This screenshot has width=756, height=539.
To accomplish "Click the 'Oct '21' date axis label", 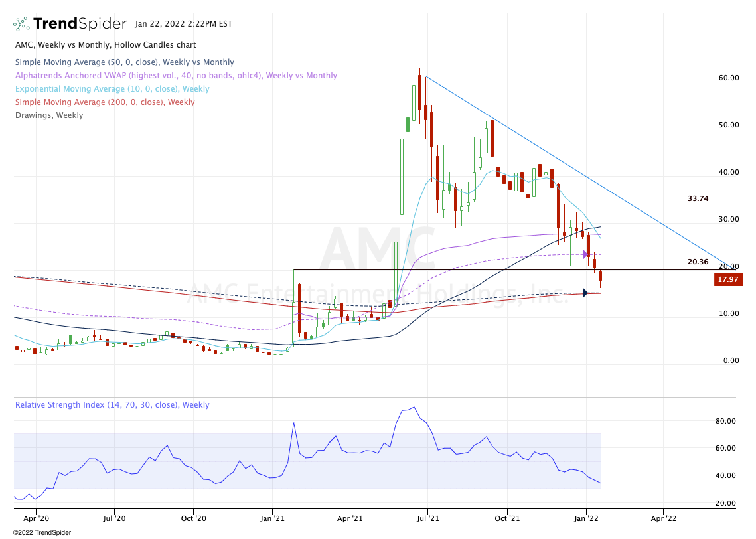I will tap(507, 518).
